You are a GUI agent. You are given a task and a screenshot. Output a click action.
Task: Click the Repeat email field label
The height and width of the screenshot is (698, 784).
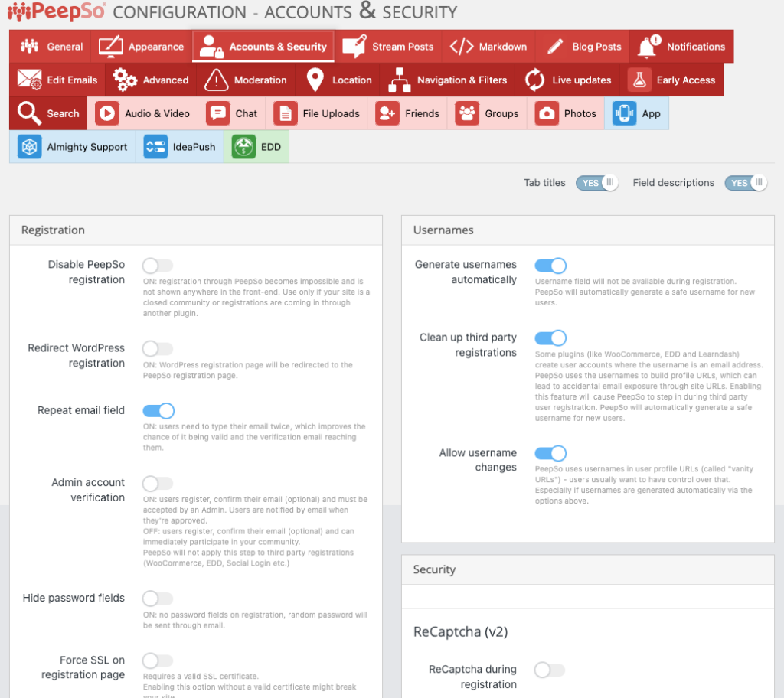(81, 410)
